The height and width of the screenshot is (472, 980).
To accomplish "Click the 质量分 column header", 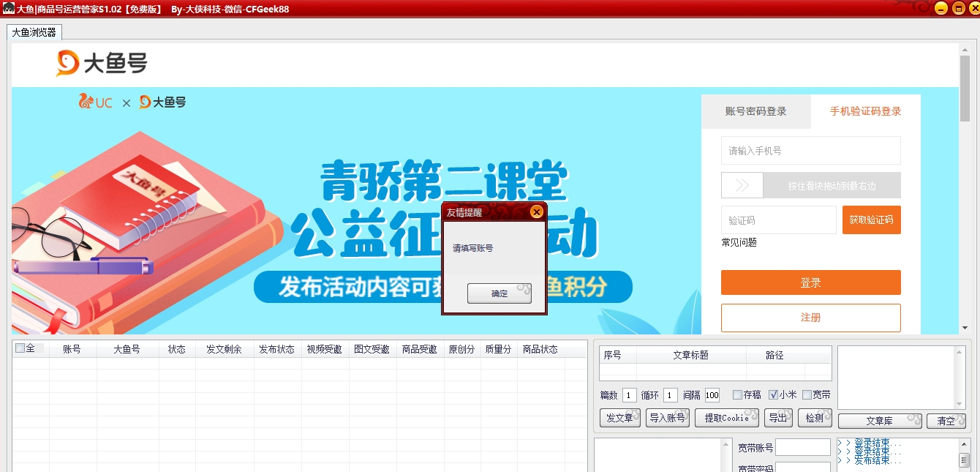I will tap(499, 350).
